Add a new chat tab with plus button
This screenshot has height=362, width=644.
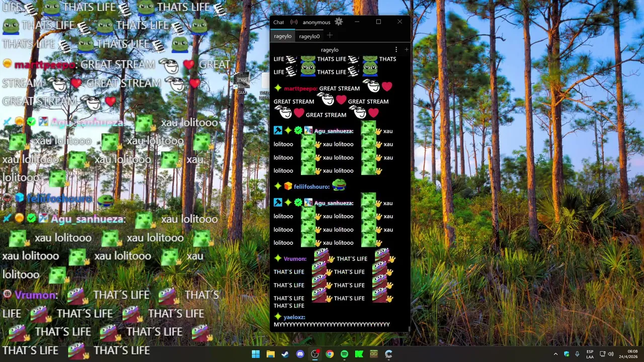click(330, 36)
